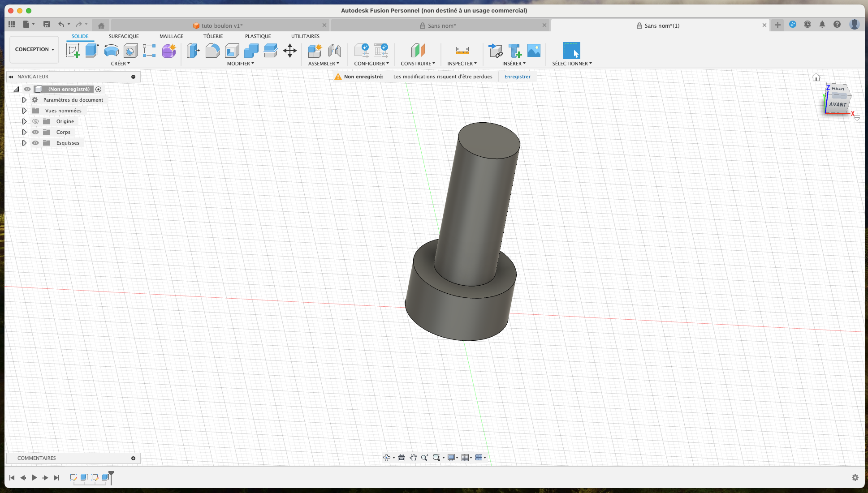Viewport: 868px width, 493px height.
Task: Select the Joint tool
Action: click(x=334, y=51)
